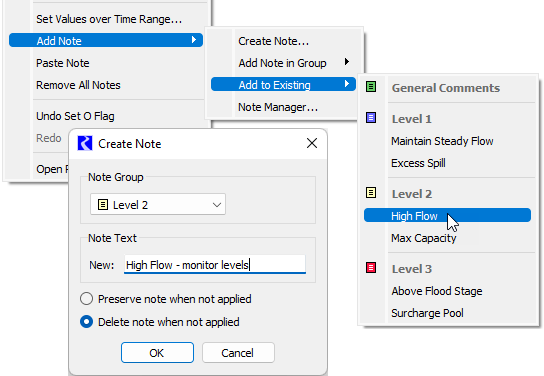
Task: Click OK to create the note
Action: pyautogui.click(x=157, y=353)
